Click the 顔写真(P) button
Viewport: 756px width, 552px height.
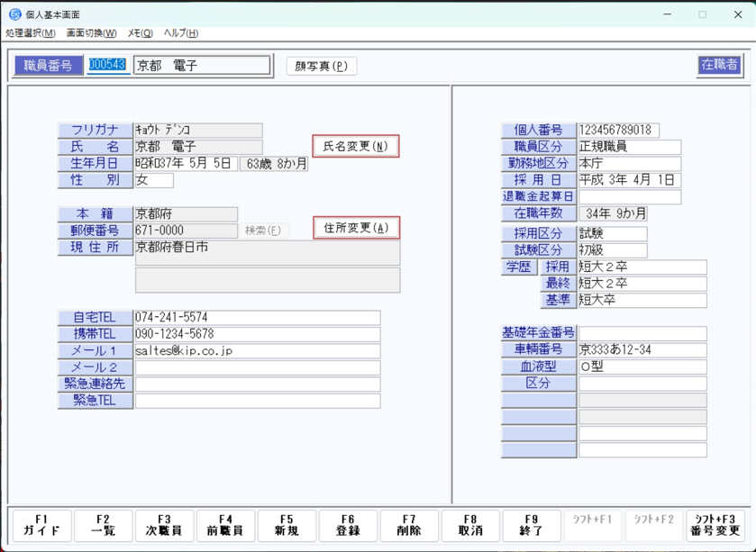(x=322, y=66)
